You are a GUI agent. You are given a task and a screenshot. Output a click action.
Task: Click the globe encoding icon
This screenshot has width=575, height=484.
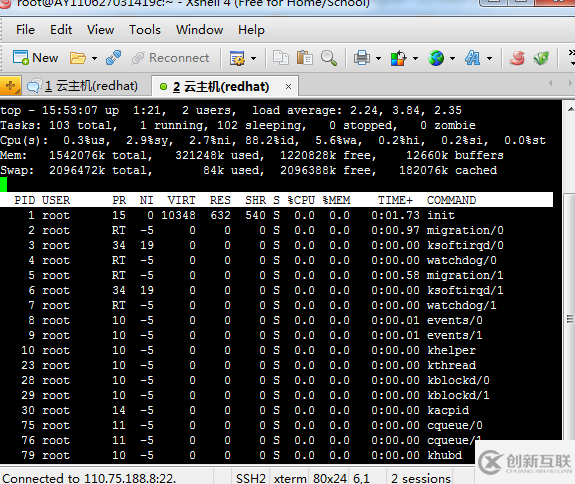pyautogui.click(x=436, y=58)
